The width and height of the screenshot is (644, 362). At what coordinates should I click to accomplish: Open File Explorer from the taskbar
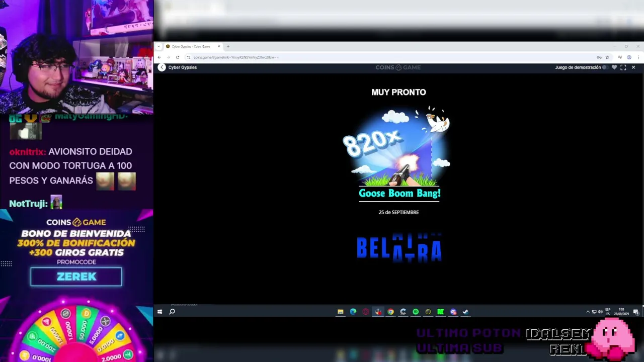[x=341, y=312]
